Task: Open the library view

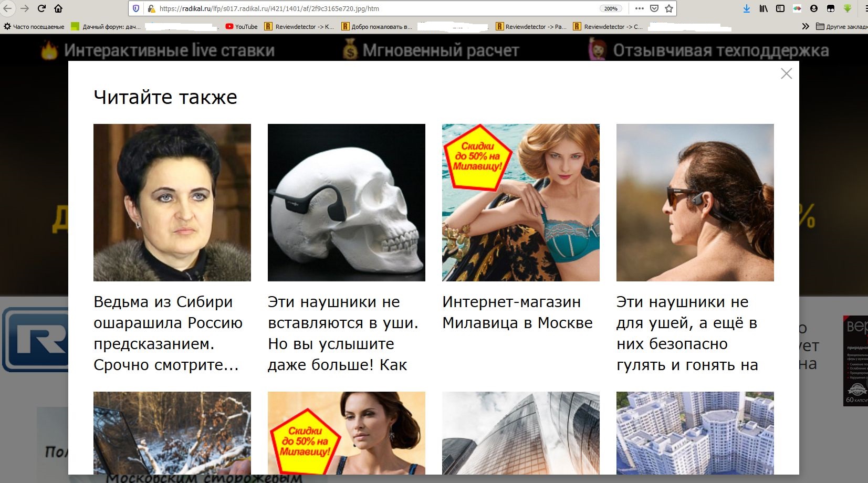Action: (764, 8)
